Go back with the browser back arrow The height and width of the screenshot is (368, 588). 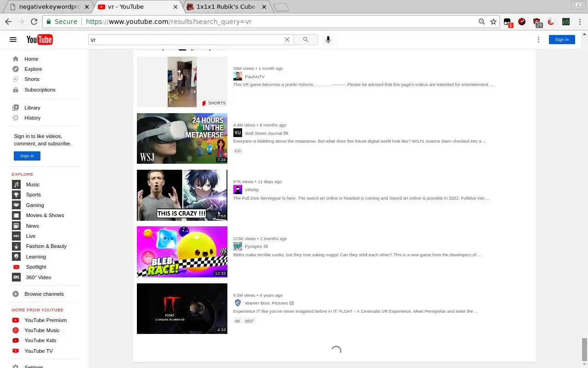(8, 22)
